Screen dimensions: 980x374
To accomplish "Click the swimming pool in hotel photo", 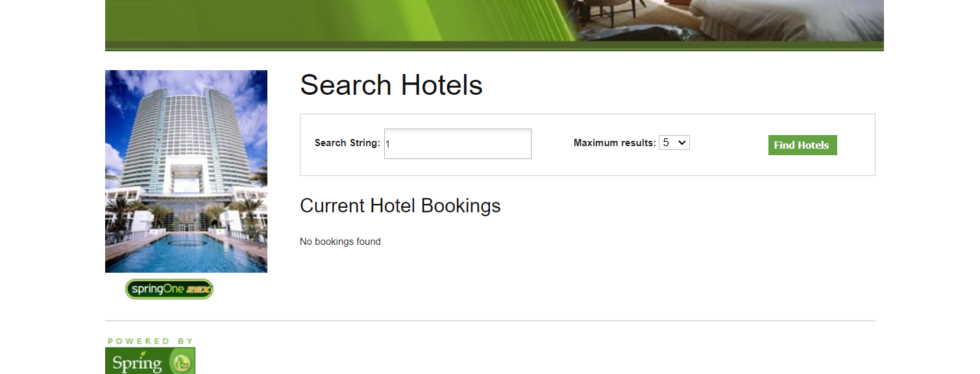I will tap(186, 250).
